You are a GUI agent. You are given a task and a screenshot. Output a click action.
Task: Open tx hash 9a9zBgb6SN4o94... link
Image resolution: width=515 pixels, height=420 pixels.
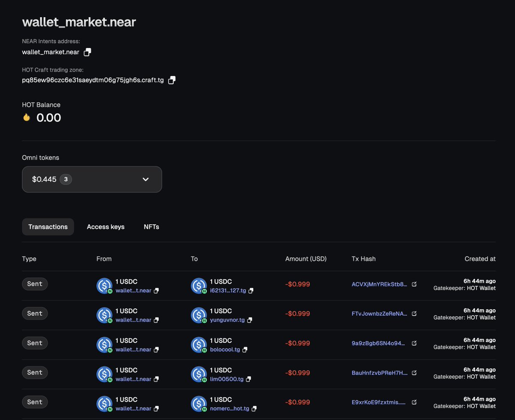point(378,343)
